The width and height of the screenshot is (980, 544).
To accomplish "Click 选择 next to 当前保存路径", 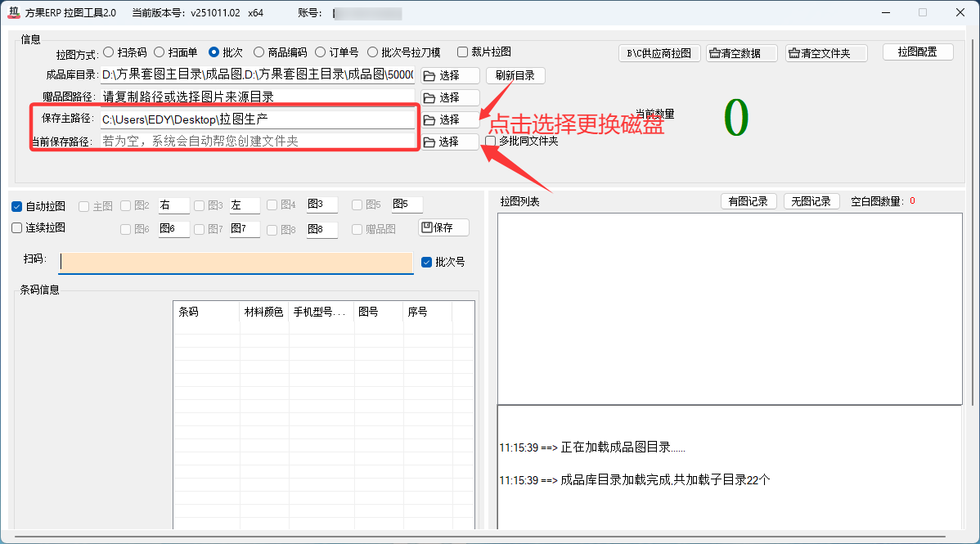I will tap(450, 142).
